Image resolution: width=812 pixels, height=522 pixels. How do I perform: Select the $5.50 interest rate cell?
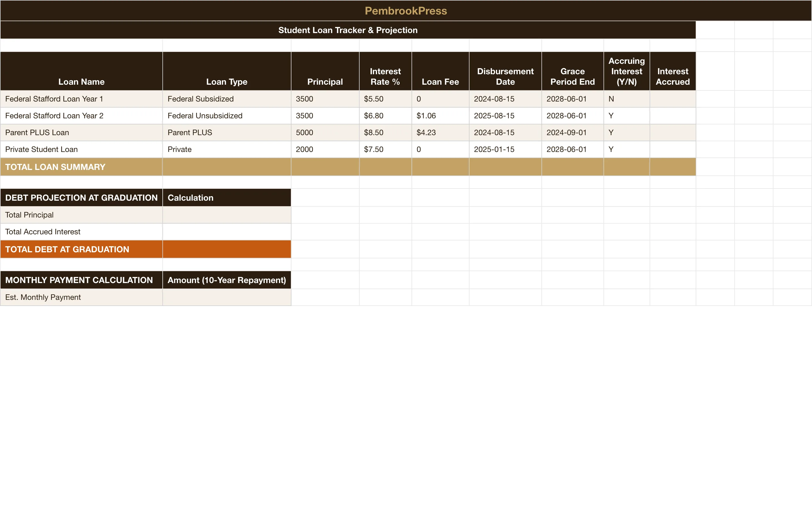tap(385, 99)
